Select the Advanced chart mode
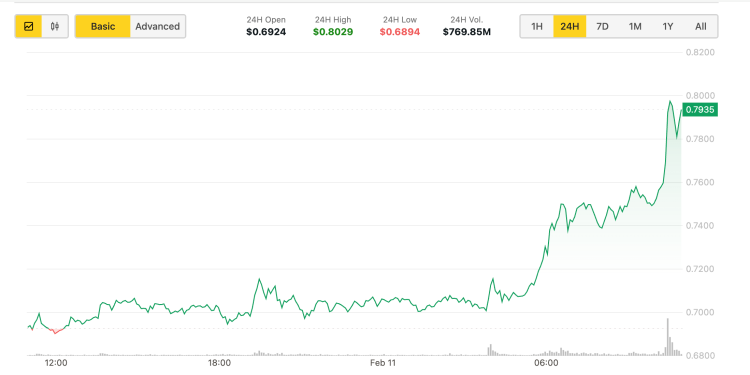This screenshot has width=750, height=375. pyautogui.click(x=157, y=26)
